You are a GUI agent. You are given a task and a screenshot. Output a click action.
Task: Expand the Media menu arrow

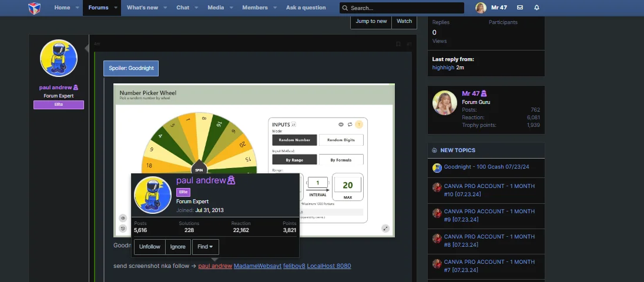pyautogui.click(x=232, y=8)
